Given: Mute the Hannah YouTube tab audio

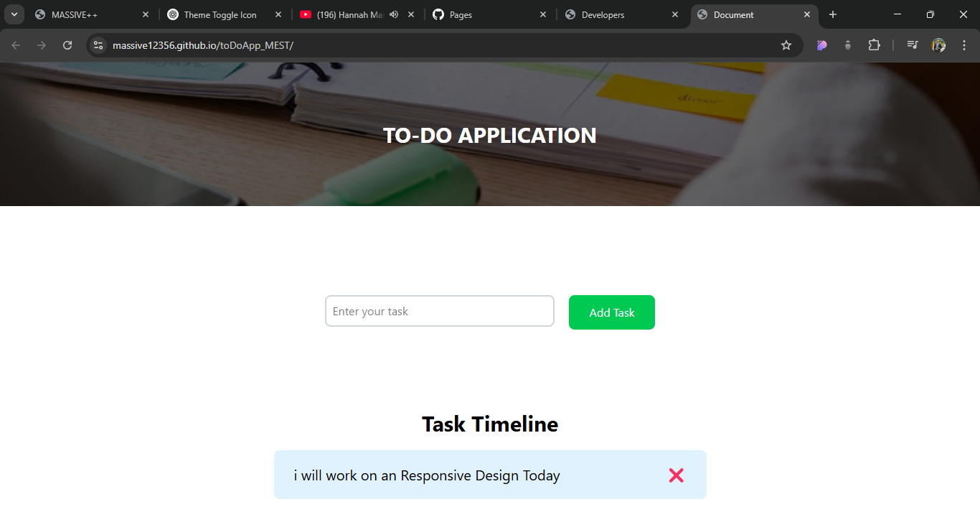Looking at the screenshot, I should click(394, 14).
